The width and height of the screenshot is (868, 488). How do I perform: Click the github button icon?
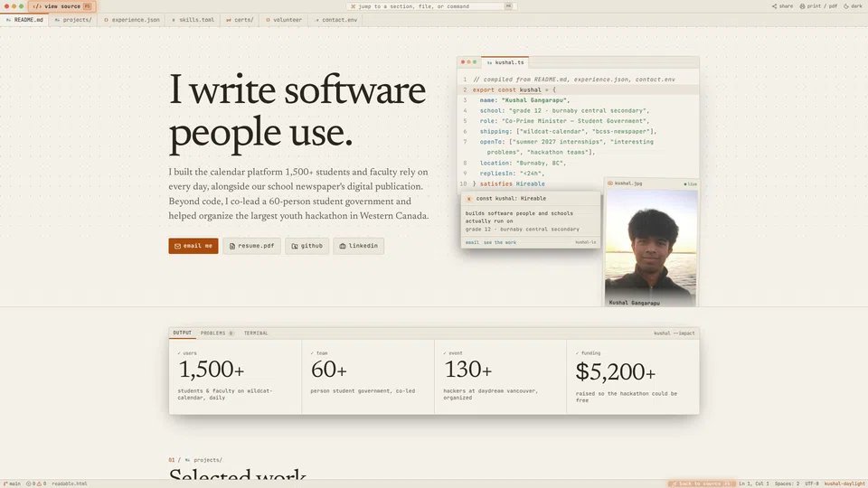pos(295,246)
